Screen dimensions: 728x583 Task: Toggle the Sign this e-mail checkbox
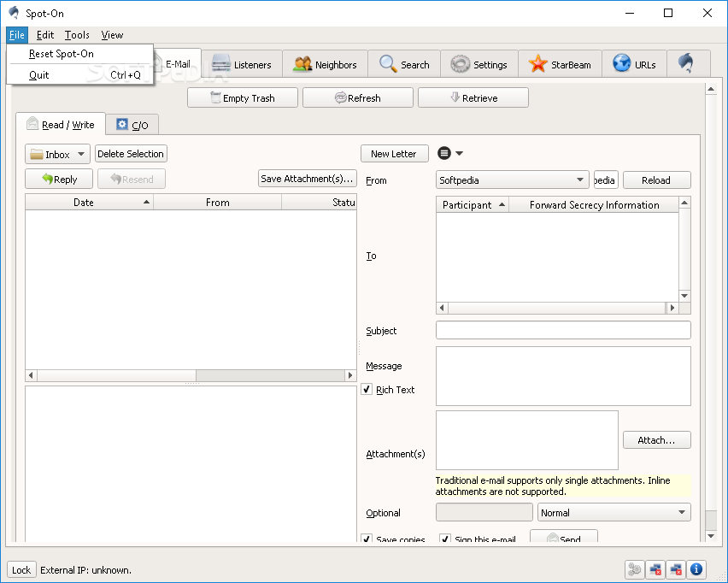coord(445,539)
